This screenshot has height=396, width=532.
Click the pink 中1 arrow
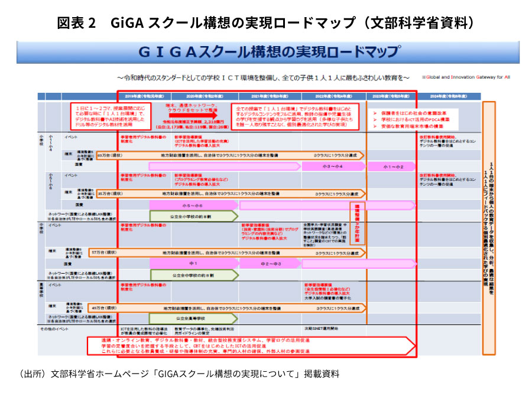coord(193,263)
